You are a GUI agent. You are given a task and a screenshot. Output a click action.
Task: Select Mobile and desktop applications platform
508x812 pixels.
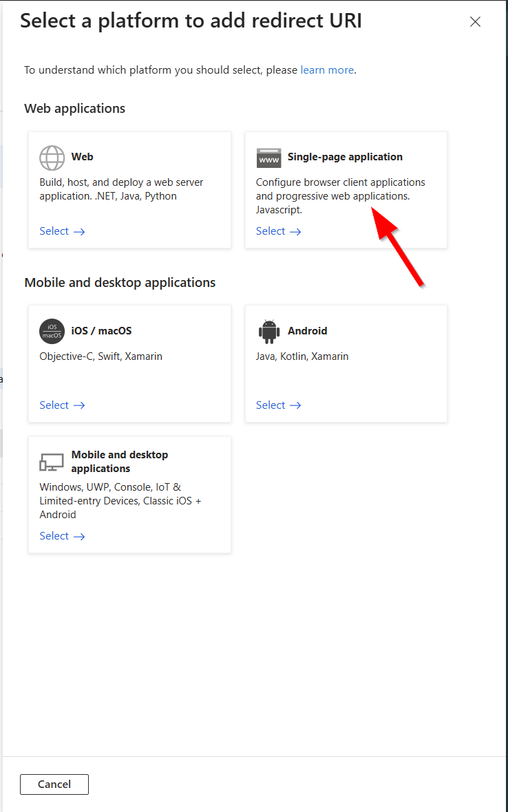[x=62, y=536]
